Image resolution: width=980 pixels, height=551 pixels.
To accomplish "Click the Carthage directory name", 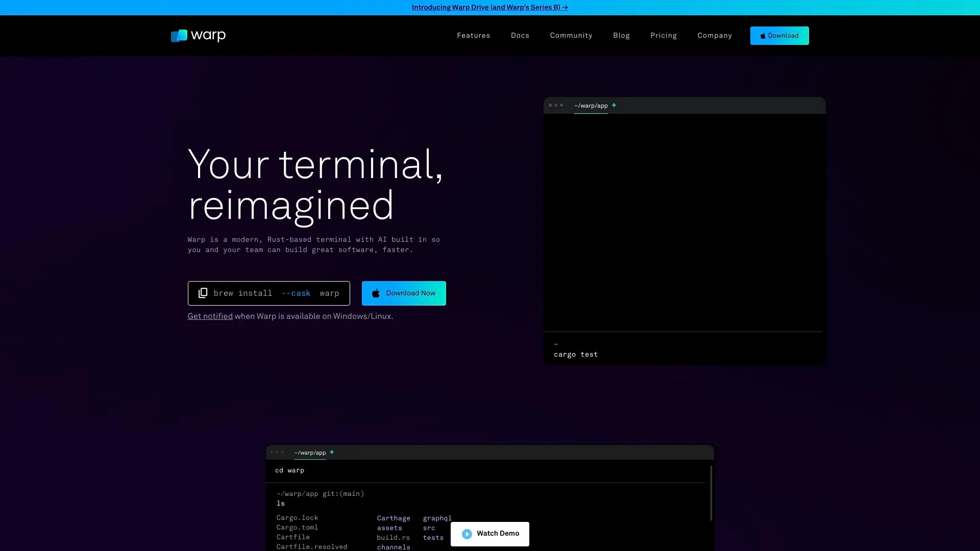I will click(x=394, y=518).
